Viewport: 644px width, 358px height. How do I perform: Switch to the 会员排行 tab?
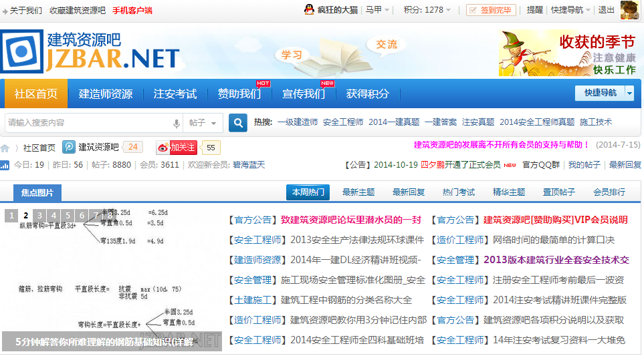(609, 192)
